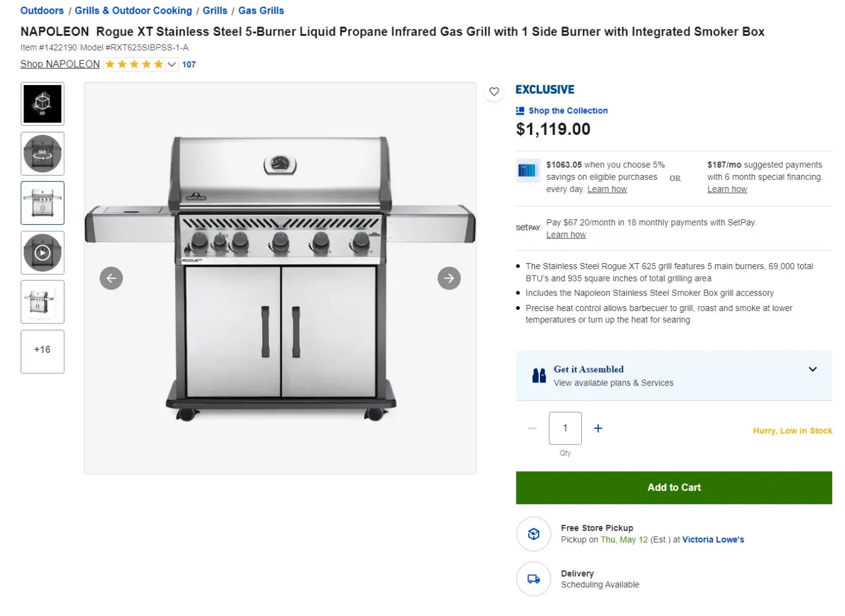The width and height of the screenshot is (845, 616).
Task: Navigate to Grills & Outdoor Cooking breadcrumb
Action: pos(133,10)
